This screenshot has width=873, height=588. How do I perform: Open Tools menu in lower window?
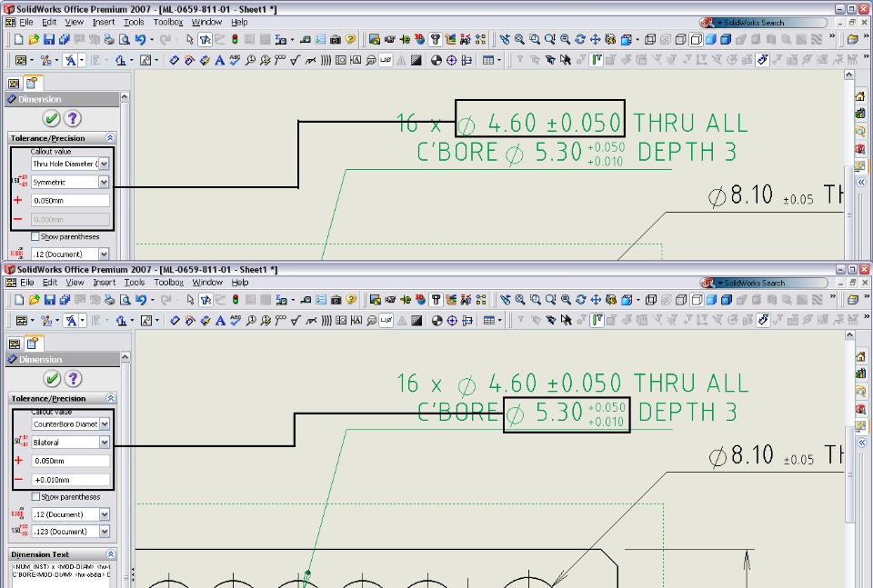(135, 283)
